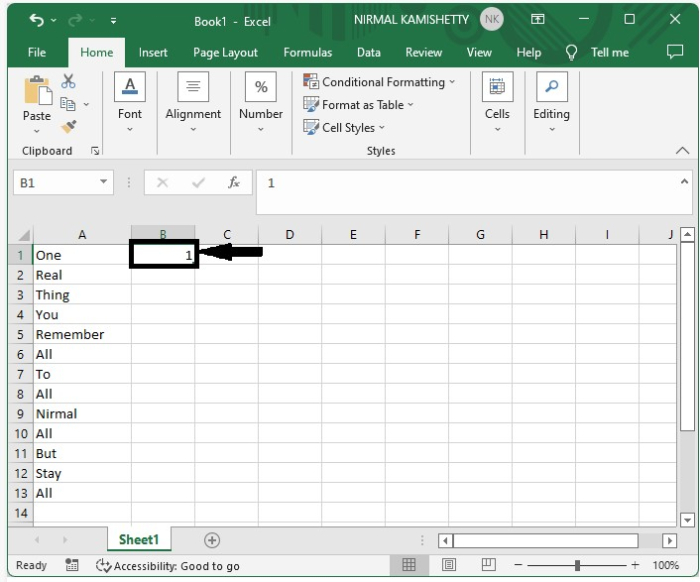Select the cell containing 'Nirmal'

[83, 414]
